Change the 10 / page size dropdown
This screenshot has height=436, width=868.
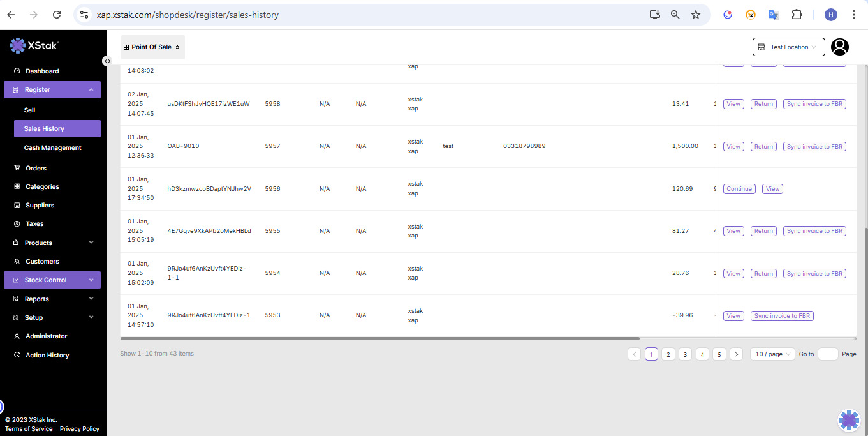(x=772, y=354)
